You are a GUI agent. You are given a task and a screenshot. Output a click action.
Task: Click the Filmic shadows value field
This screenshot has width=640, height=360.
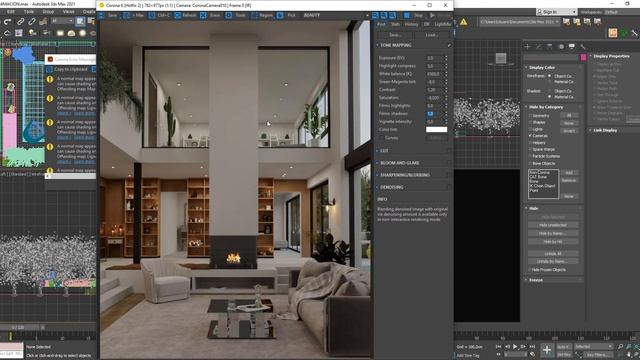(434, 113)
